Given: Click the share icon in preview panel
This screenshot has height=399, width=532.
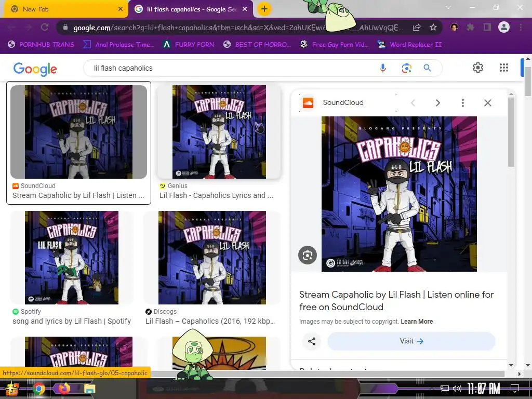Looking at the screenshot, I should [312, 341].
